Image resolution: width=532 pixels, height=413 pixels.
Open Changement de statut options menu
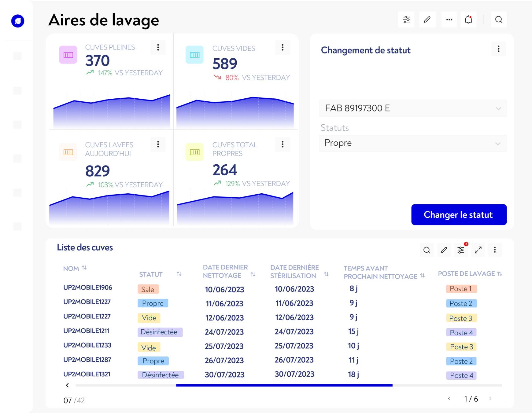[x=498, y=49]
